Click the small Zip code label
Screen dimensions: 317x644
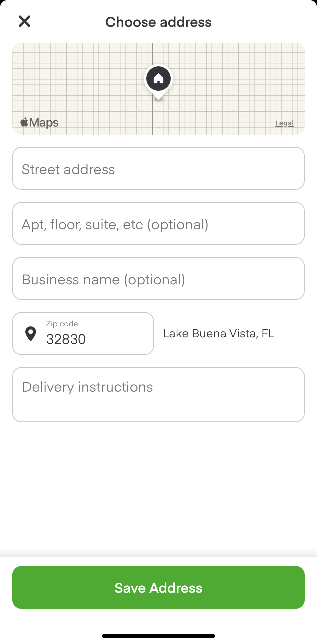(62, 324)
